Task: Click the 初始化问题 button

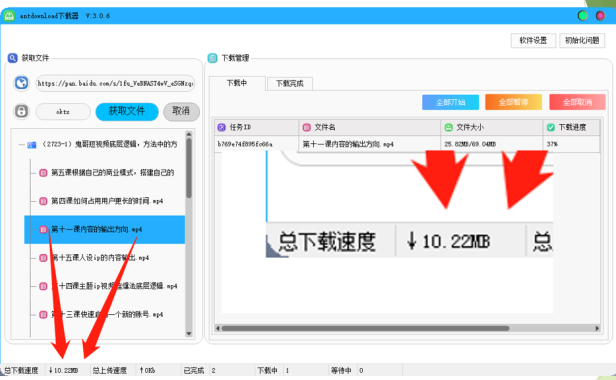Action: tap(582, 40)
